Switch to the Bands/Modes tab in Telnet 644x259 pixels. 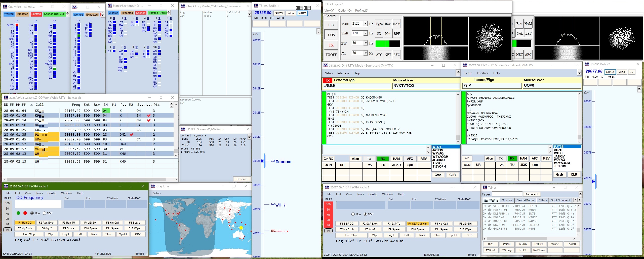(525, 200)
